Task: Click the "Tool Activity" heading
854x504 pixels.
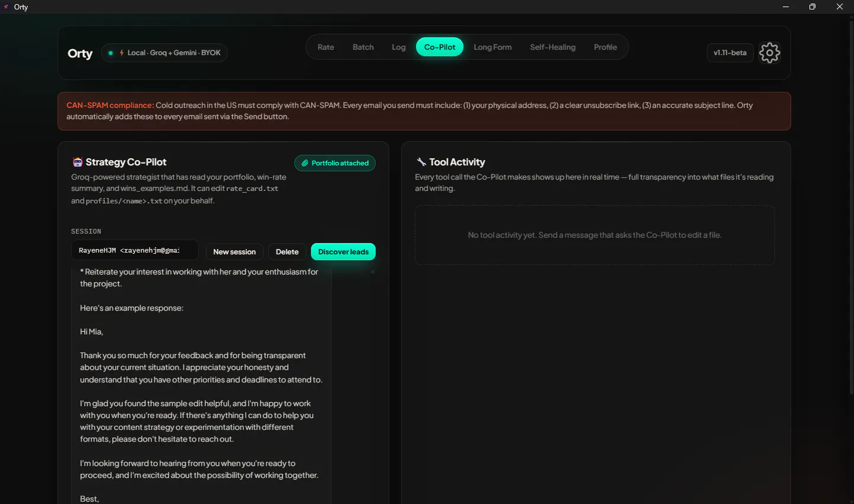Action: click(x=457, y=162)
